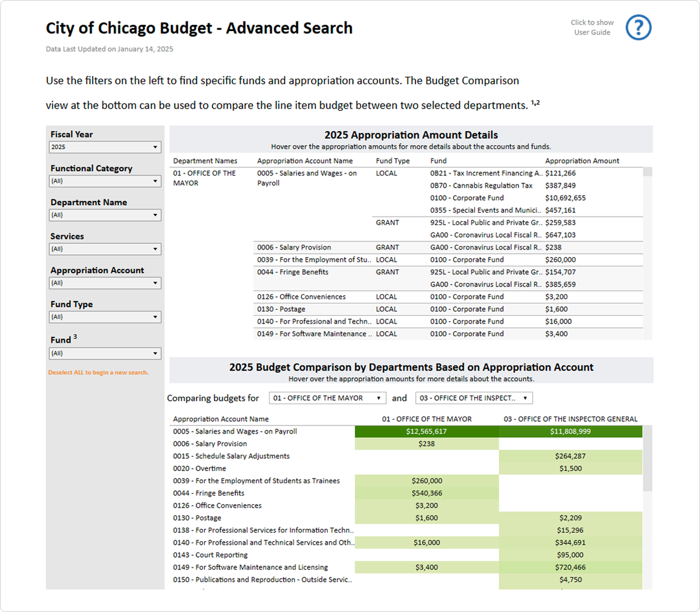This screenshot has width=700, height=612.
Task: Click the '$95,000' Court Reporting cell
Action: point(570,555)
